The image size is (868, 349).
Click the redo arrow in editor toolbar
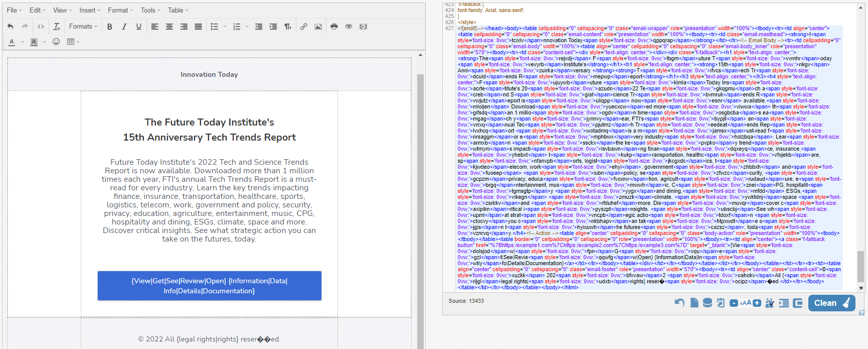(25, 27)
